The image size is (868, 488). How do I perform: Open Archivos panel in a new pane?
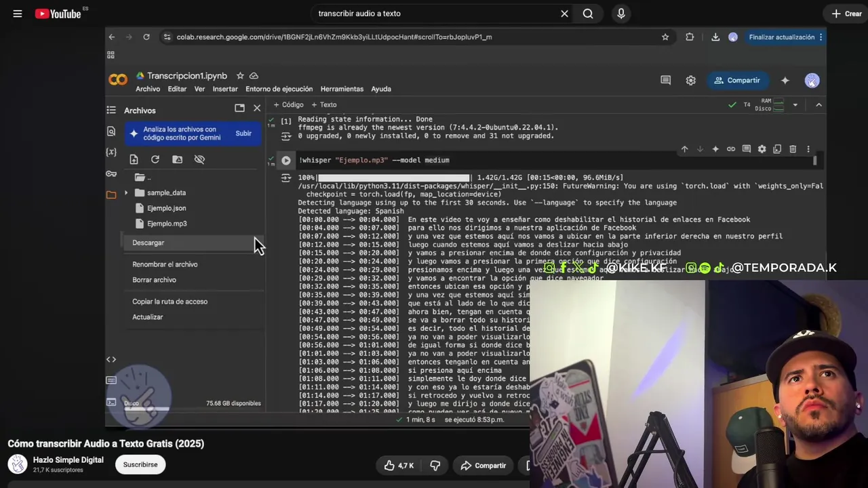click(239, 108)
